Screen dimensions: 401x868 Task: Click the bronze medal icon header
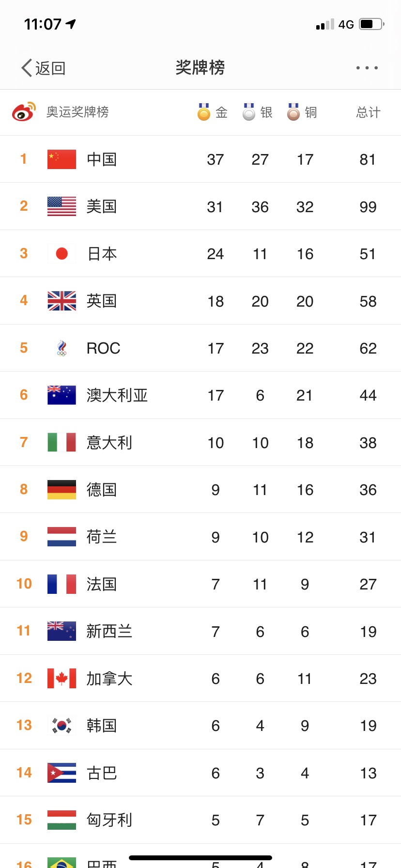[x=293, y=112]
